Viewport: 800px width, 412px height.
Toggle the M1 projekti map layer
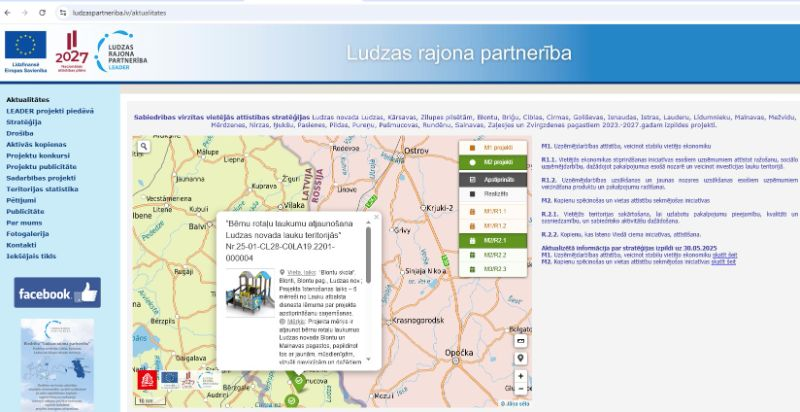click(496, 147)
